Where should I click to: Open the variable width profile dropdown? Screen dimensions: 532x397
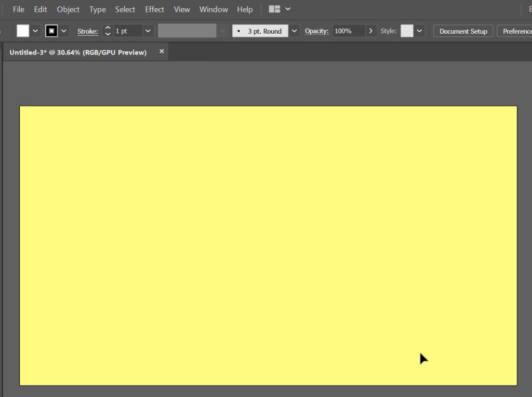(222, 31)
